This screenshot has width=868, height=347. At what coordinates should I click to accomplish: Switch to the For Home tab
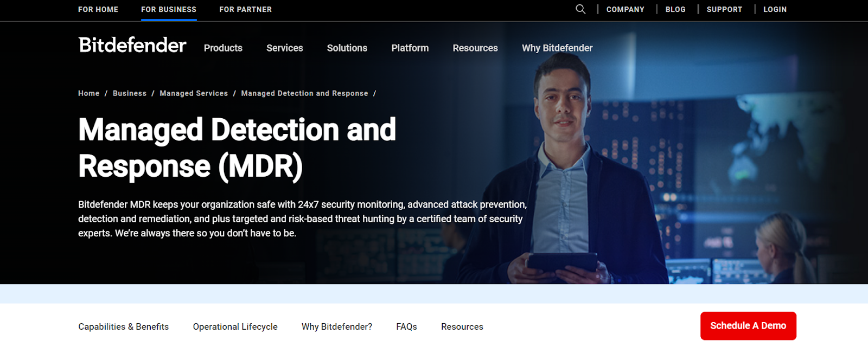tap(98, 9)
